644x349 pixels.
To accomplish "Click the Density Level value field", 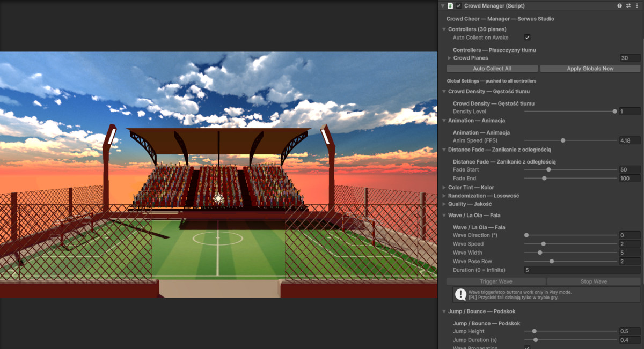I will [630, 112].
